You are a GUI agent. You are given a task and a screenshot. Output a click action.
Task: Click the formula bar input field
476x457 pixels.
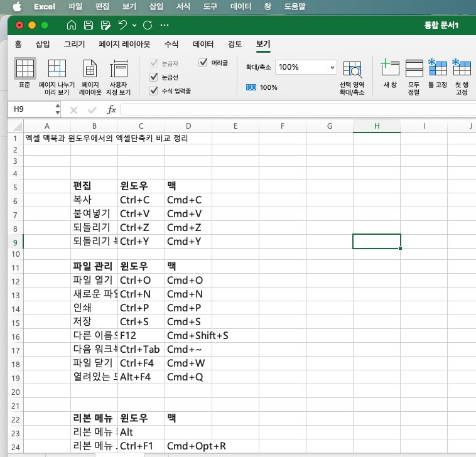(x=298, y=110)
